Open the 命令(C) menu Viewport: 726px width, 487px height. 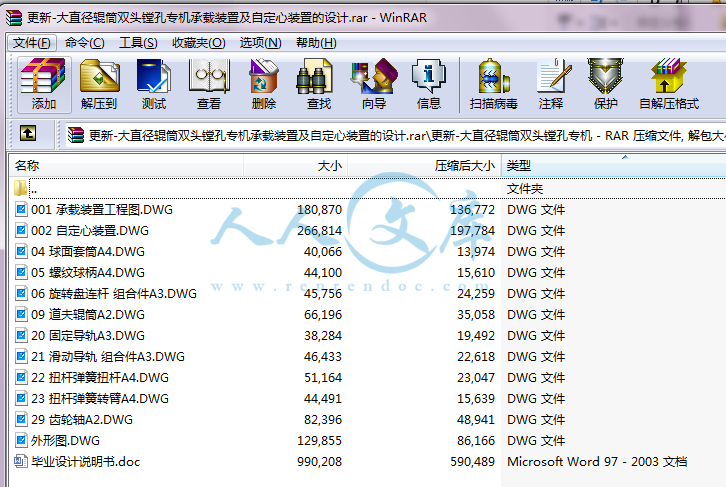[84, 43]
